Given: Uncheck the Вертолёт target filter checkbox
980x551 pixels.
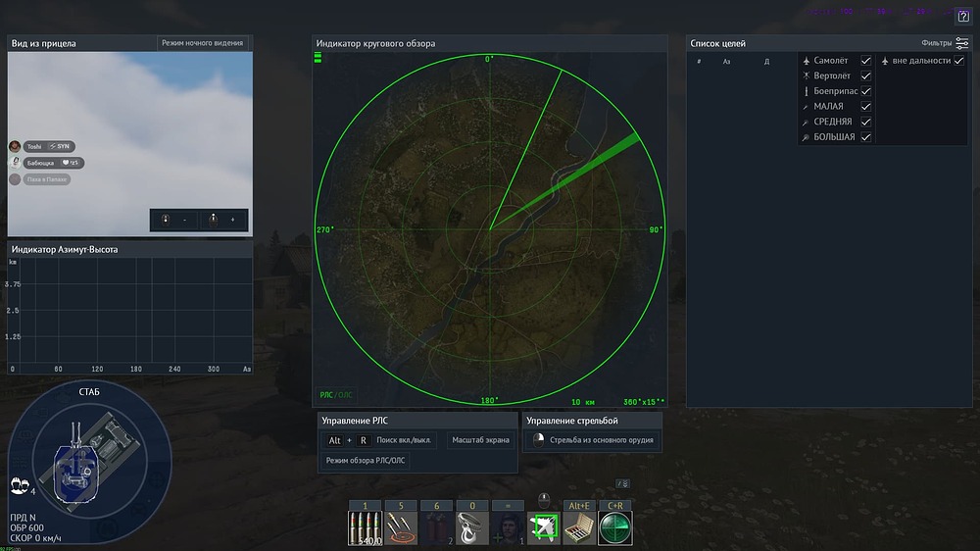Looking at the screenshot, I should click(x=865, y=75).
